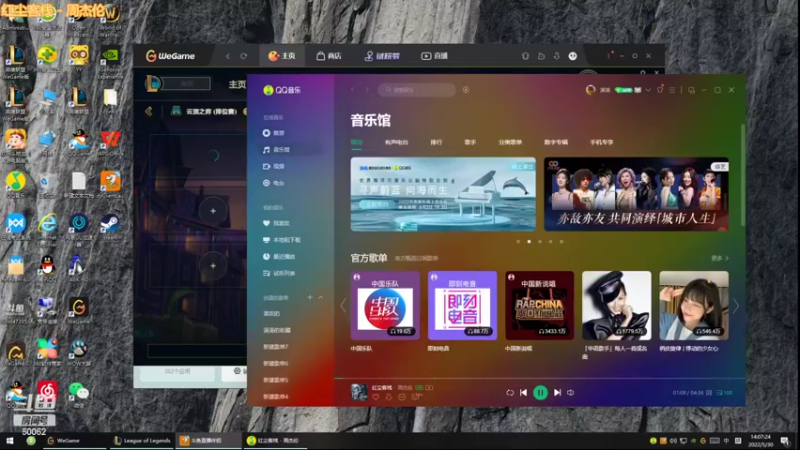
Task: Toggle lyrics with the 词 icon
Action: click(709, 393)
